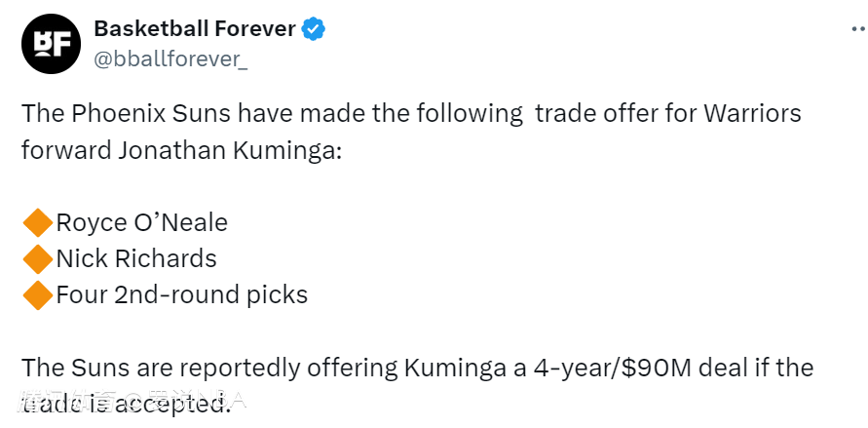Open the Basketball Forever profile avatar
Viewport: 868px width, 428px height.
(x=50, y=44)
